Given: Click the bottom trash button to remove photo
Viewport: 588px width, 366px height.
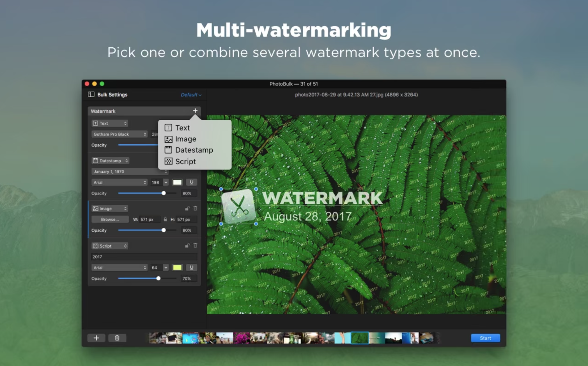Looking at the screenshot, I should point(117,338).
